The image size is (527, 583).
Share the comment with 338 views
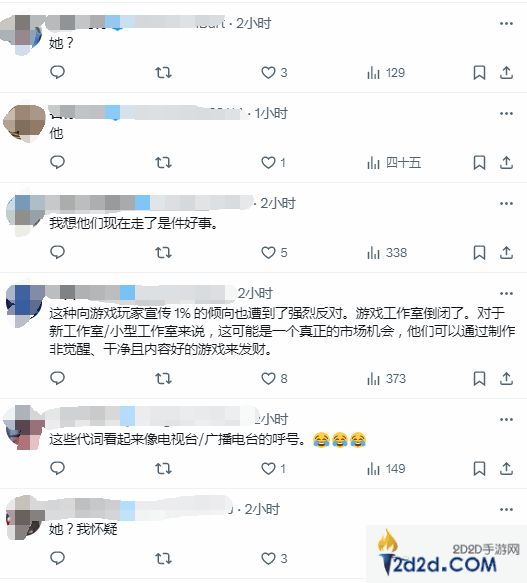[x=506, y=252]
